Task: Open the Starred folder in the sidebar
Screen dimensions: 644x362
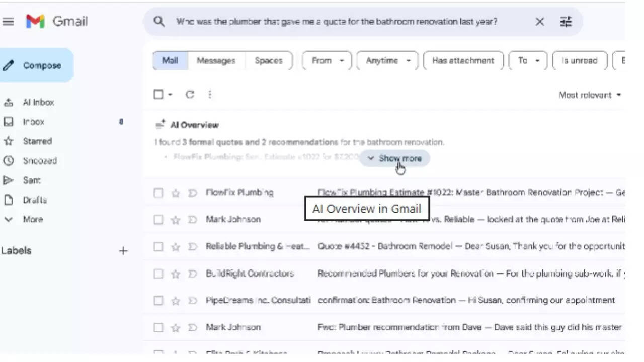Action: pos(33,141)
